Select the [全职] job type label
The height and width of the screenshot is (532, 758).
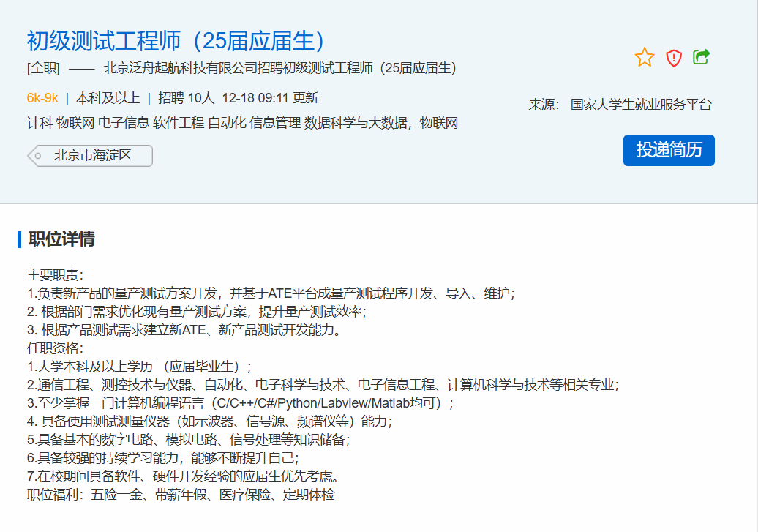pos(43,69)
